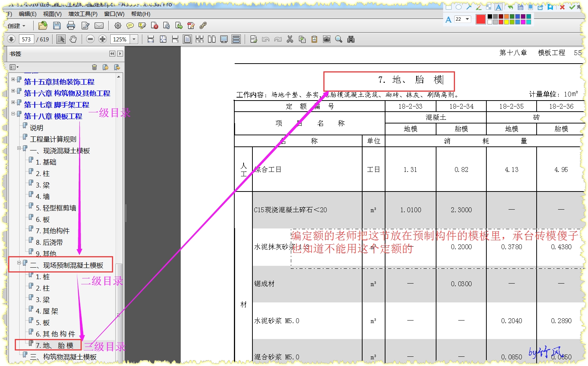Click the fit page icon
This screenshot has height=366, width=588.
click(163, 39)
